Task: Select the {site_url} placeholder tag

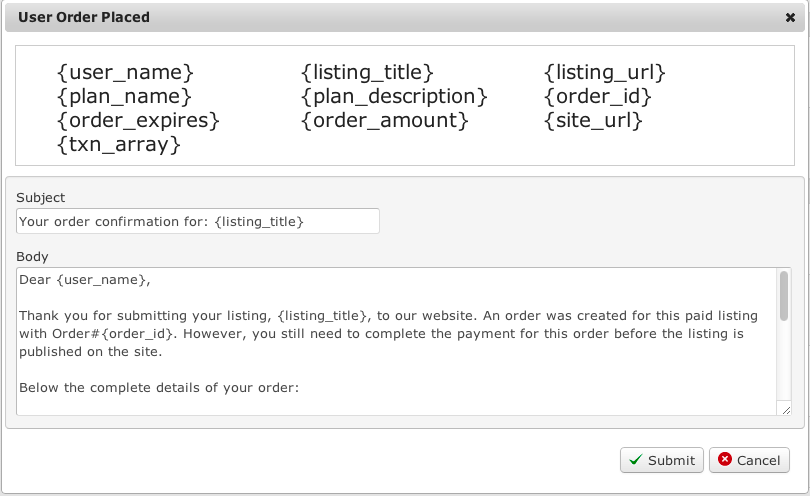Action: (x=593, y=121)
